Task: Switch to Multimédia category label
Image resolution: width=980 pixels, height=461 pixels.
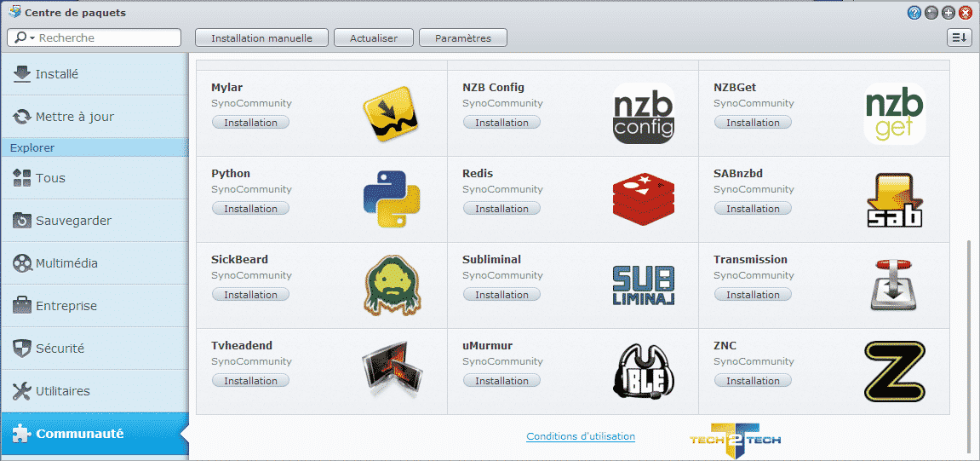Action: tap(67, 263)
